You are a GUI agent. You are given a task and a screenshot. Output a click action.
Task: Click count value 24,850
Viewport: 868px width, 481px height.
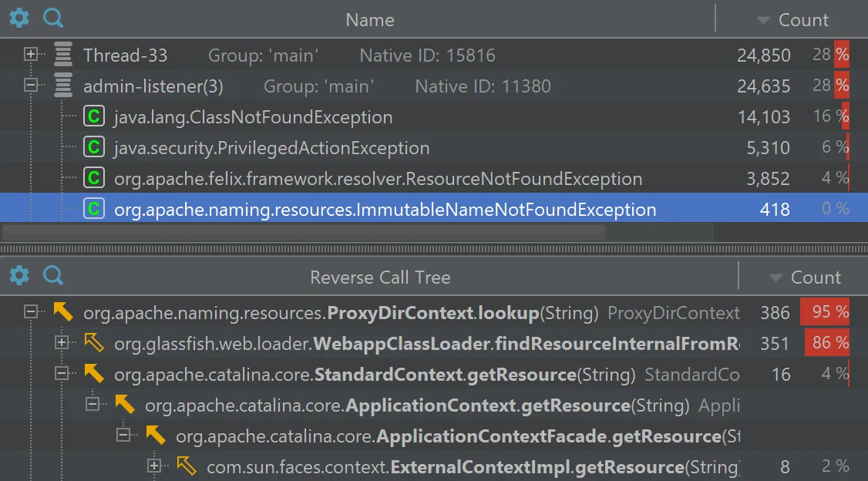pos(763,55)
